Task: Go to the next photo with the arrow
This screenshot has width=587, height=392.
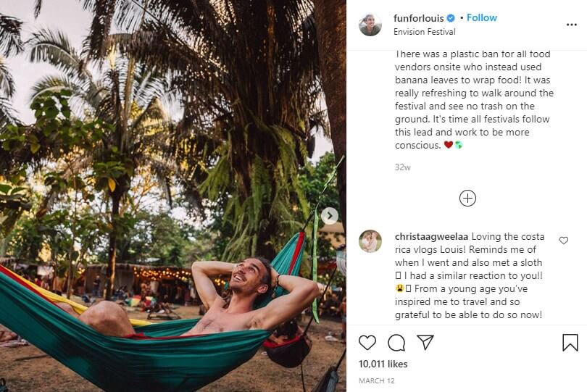Action: pyautogui.click(x=329, y=216)
